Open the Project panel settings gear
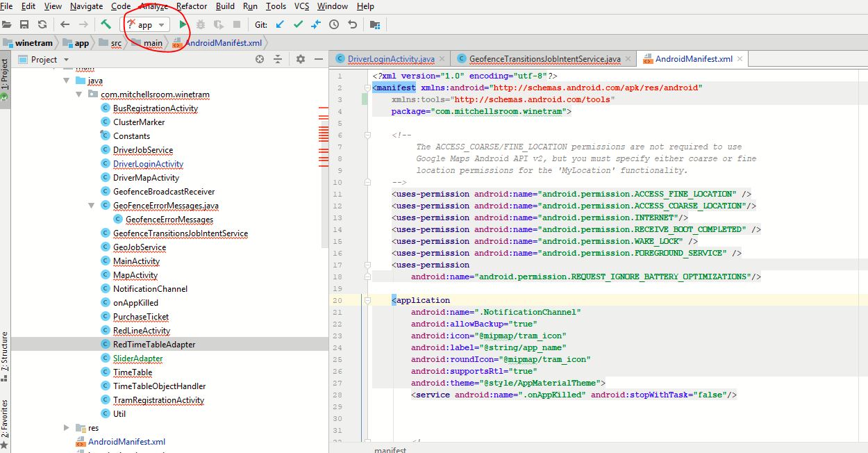The width and height of the screenshot is (868, 453). click(x=301, y=60)
